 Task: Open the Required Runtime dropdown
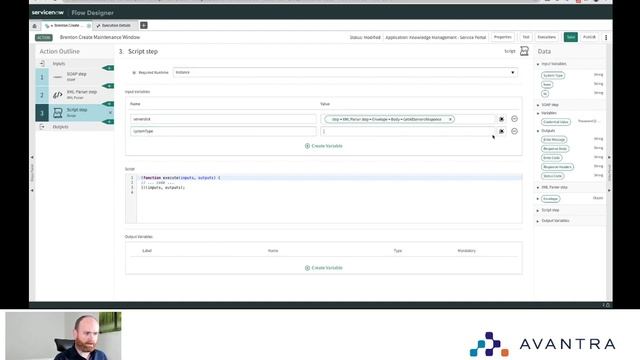click(345, 72)
